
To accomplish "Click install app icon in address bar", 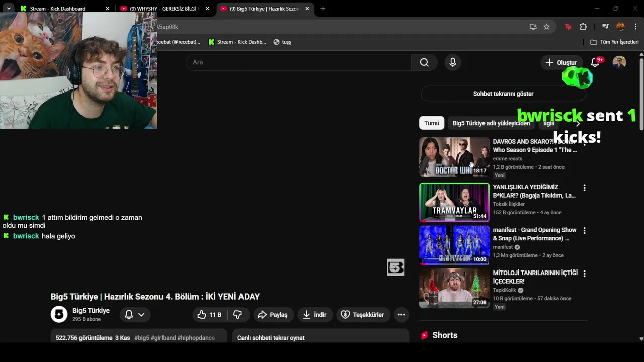I will click(533, 27).
